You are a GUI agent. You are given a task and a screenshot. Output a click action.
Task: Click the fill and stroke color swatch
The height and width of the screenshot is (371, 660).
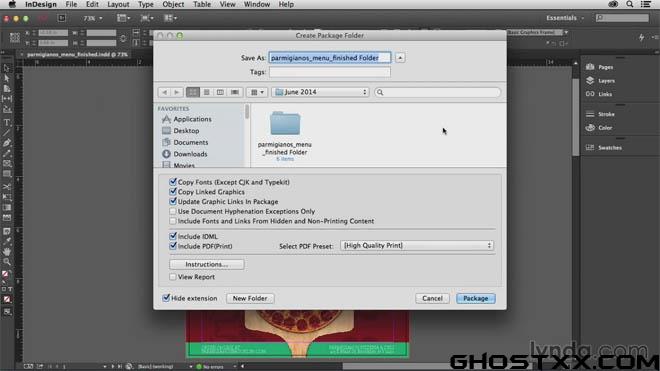(x=5, y=275)
